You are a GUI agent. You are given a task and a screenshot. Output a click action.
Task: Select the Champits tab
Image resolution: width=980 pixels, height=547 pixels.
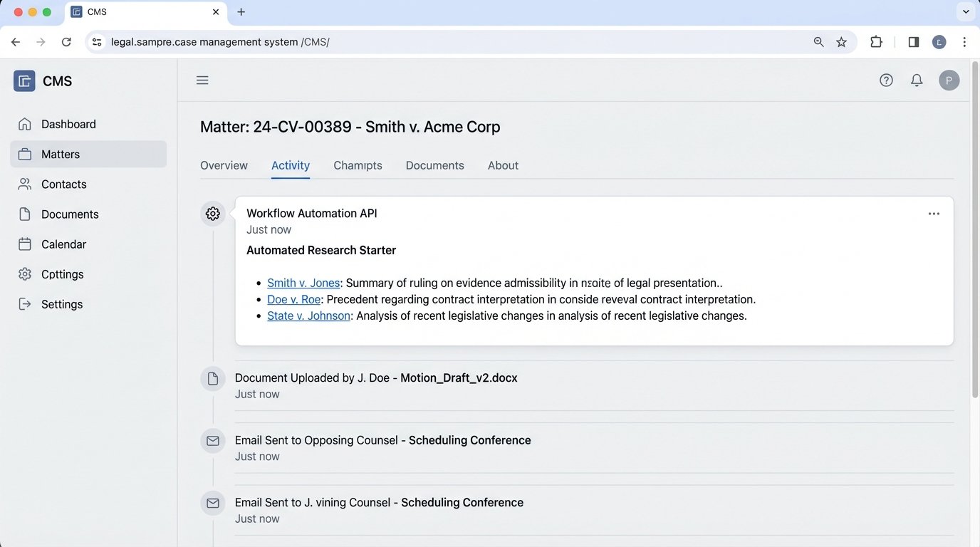pos(358,165)
